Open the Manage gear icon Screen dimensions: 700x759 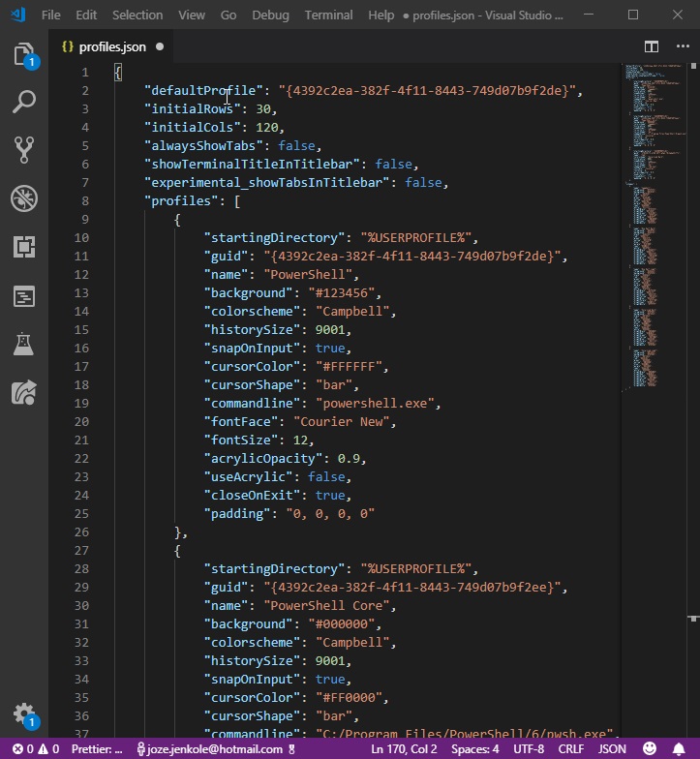24,715
